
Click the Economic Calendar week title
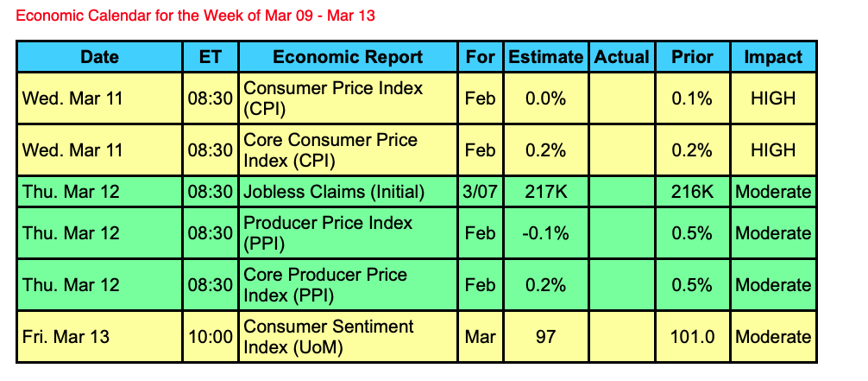(x=196, y=16)
